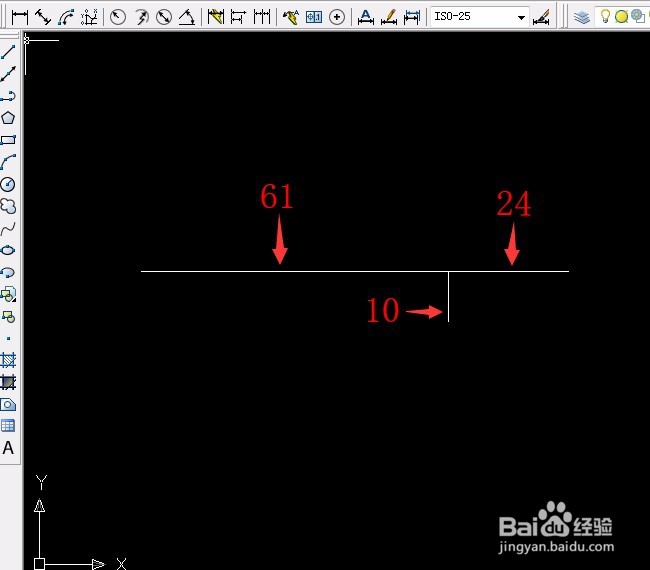Viewport: 650px width, 570px height.
Task: Select the Ellipse tool
Action: [x=8, y=250]
